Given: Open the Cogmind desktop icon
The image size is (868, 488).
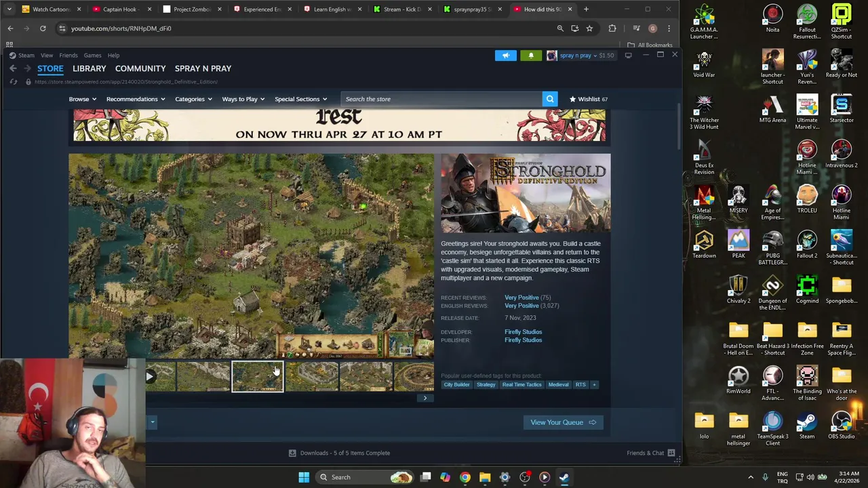Looking at the screenshot, I should point(807,289).
